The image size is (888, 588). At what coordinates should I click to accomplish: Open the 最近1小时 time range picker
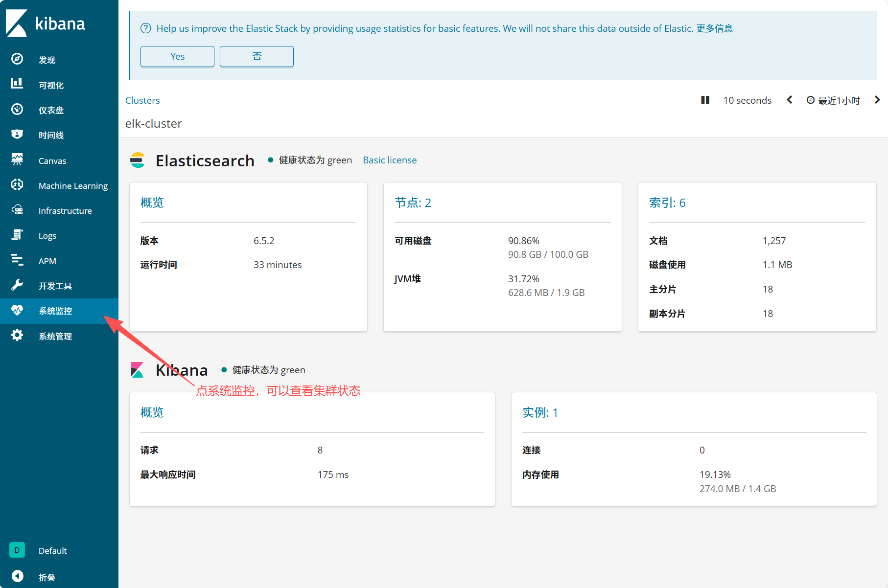833,100
